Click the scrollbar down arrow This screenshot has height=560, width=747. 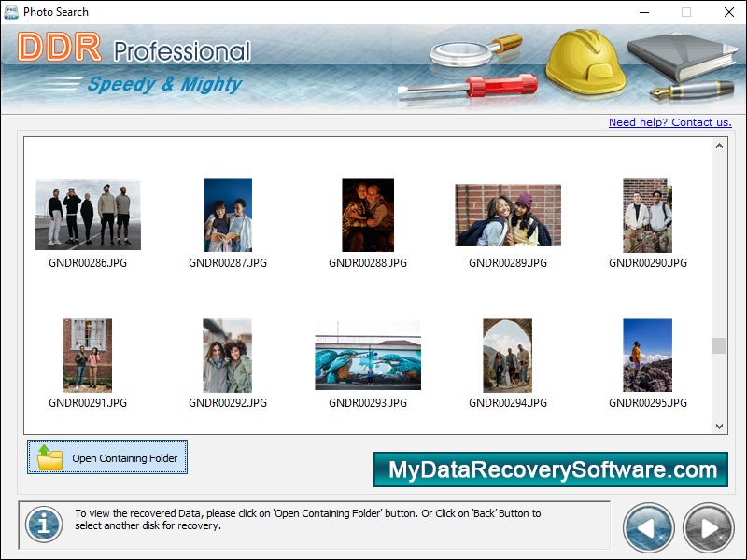point(720,427)
